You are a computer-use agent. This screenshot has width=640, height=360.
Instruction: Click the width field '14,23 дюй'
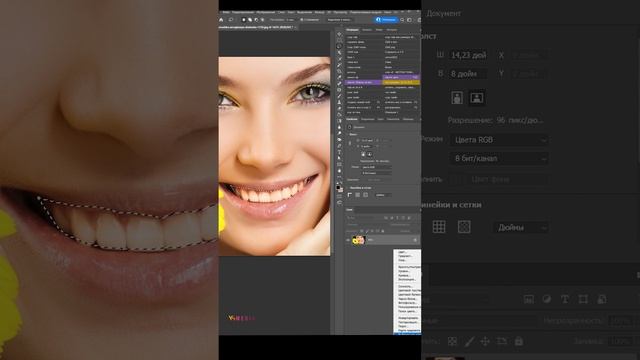468,55
